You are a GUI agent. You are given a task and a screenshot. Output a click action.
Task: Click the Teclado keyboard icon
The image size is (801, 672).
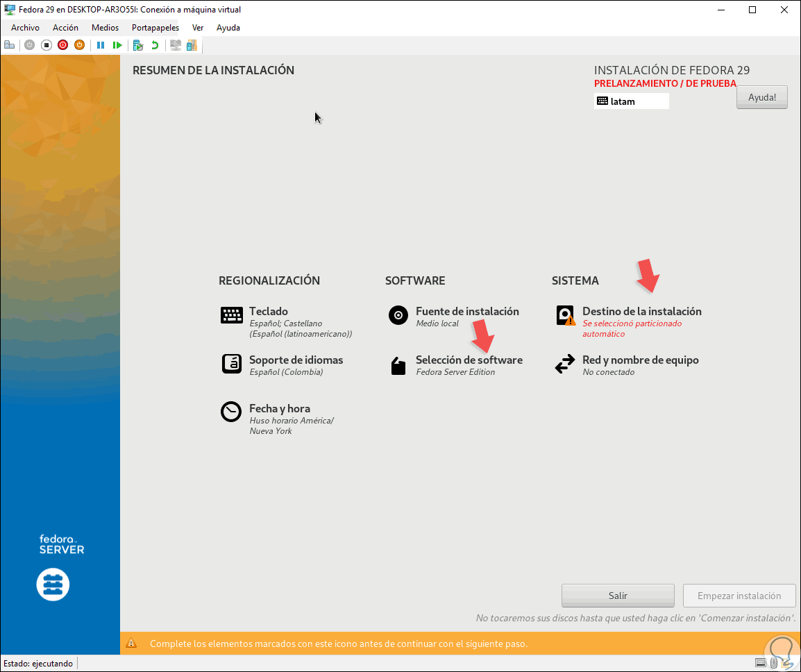point(231,315)
